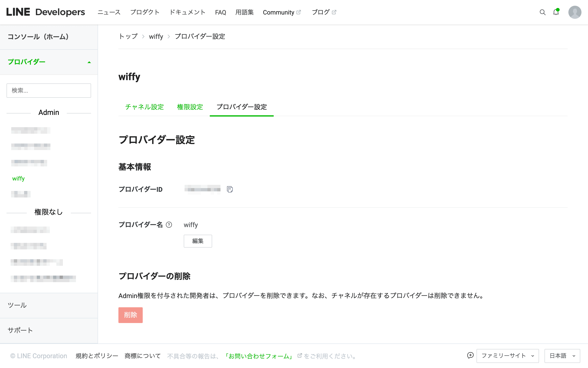
Task: Open notifications bell icon
Action: [x=556, y=12]
